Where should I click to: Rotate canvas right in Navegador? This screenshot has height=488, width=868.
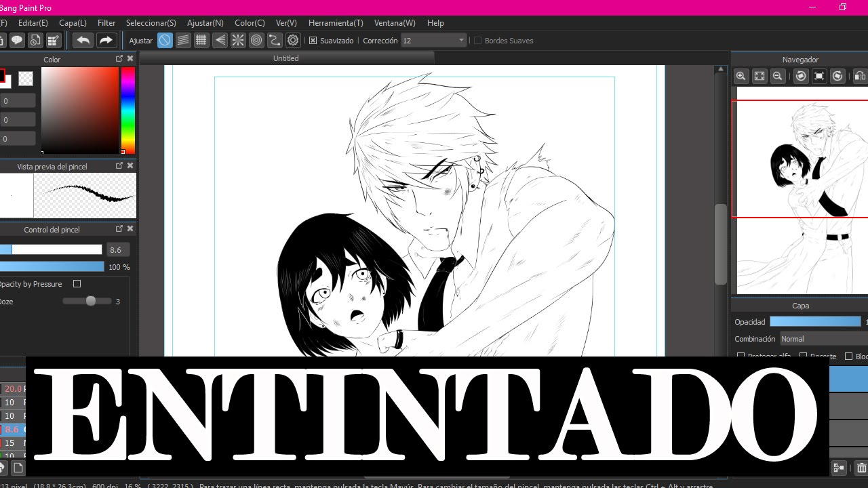click(x=837, y=76)
